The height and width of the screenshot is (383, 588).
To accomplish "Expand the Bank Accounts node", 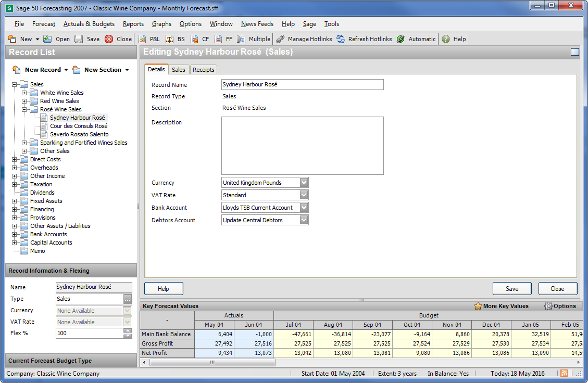I will coord(14,234).
